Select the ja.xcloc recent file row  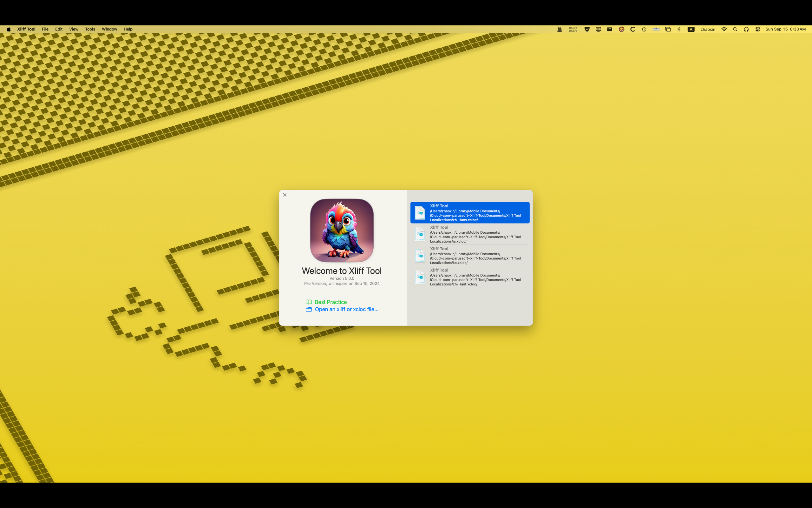tap(470, 234)
